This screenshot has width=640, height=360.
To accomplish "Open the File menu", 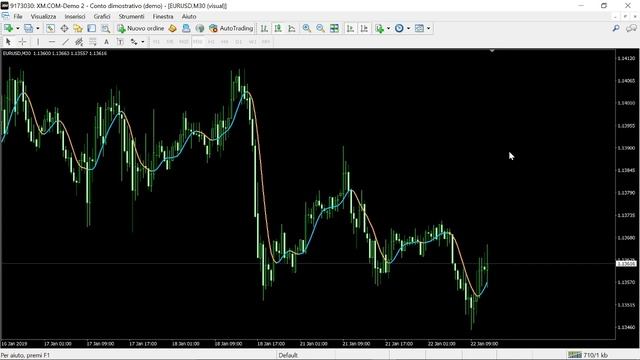I will [x=18, y=16].
